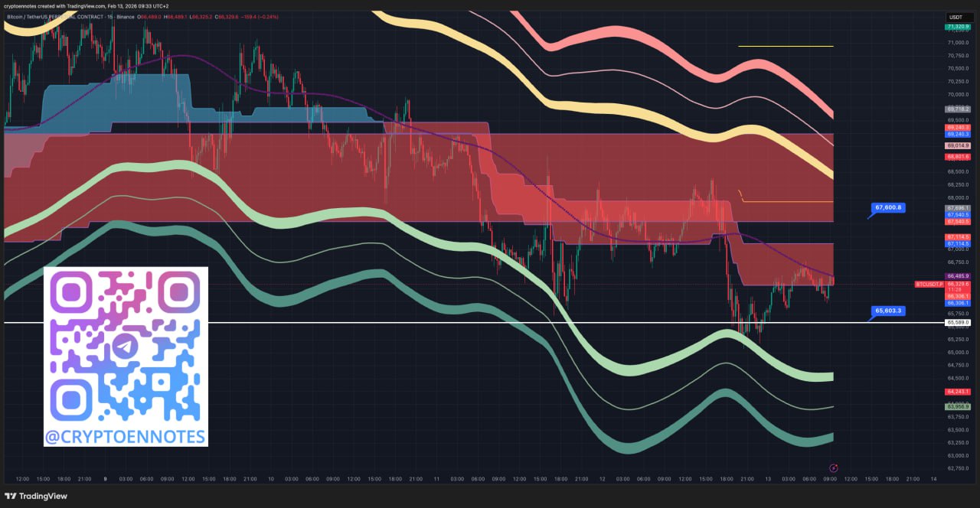Click the white 65,589.0 price label
The width and height of the screenshot is (980, 508).
pos(959,323)
